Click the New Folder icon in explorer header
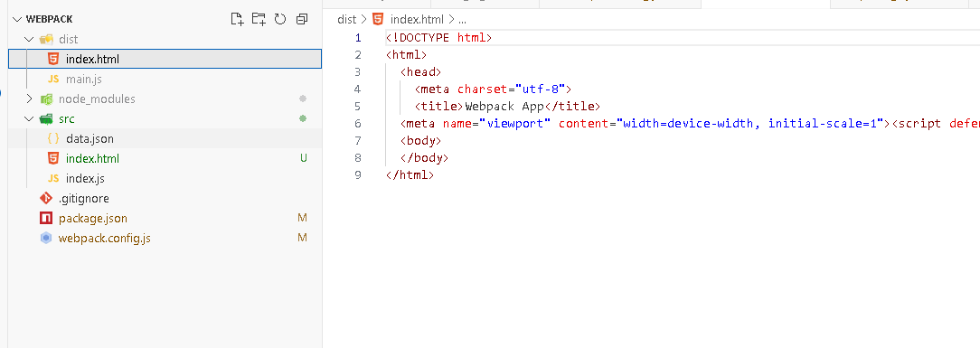 coord(259,19)
